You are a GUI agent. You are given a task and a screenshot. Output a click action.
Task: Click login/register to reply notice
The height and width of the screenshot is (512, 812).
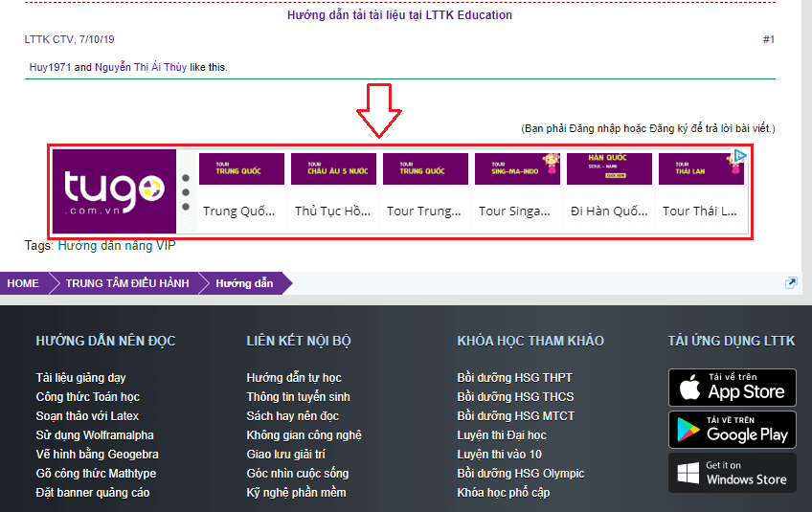pos(648,128)
